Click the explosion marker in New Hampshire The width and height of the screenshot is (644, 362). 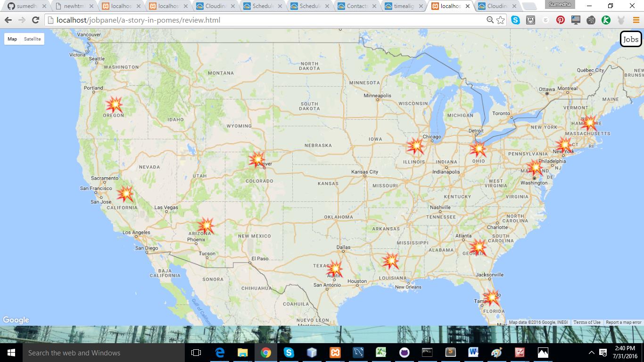[589, 123]
